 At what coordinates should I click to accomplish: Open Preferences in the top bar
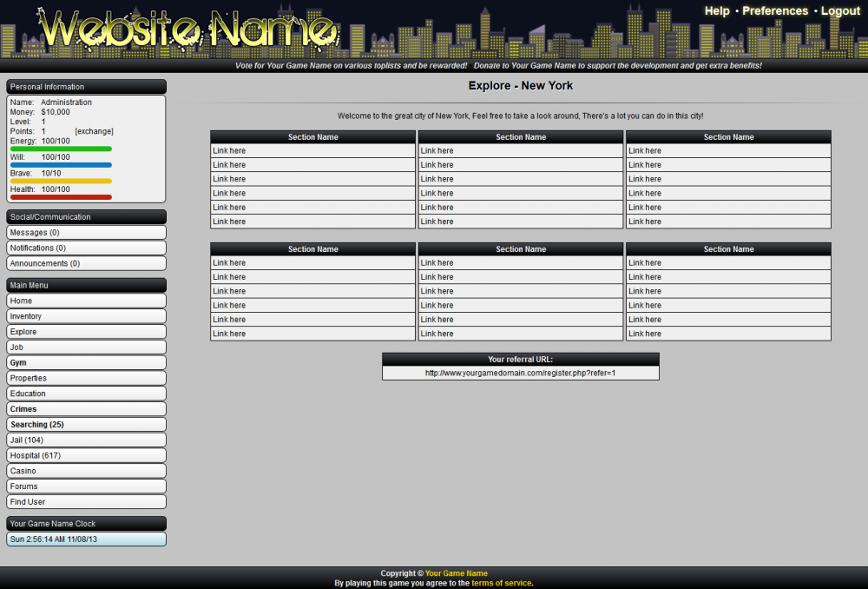[774, 11]
